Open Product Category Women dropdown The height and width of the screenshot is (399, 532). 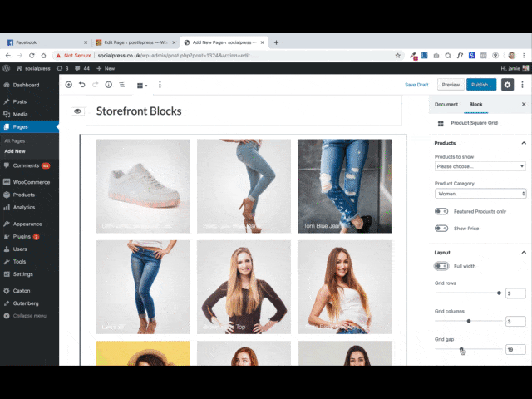(480, 194)
